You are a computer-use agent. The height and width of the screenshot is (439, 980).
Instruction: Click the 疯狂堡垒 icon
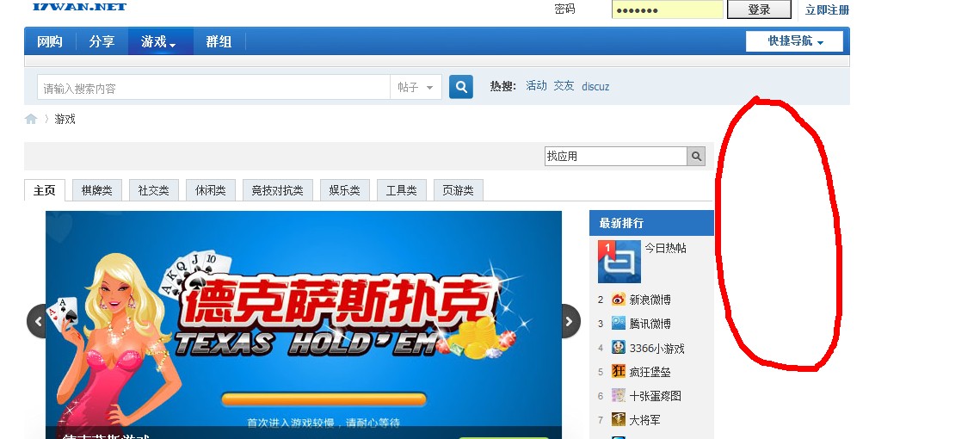point(618,372)
